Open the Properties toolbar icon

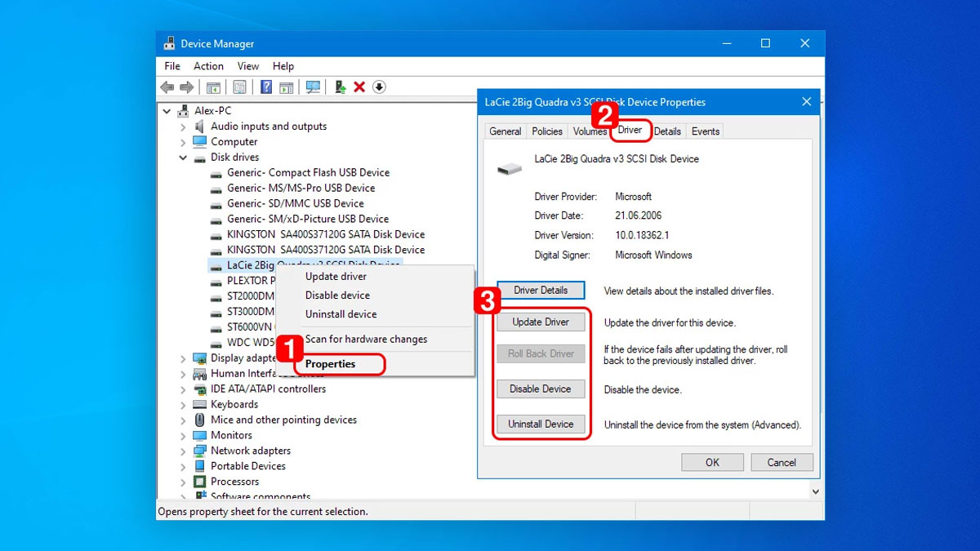tap(239, 87)
